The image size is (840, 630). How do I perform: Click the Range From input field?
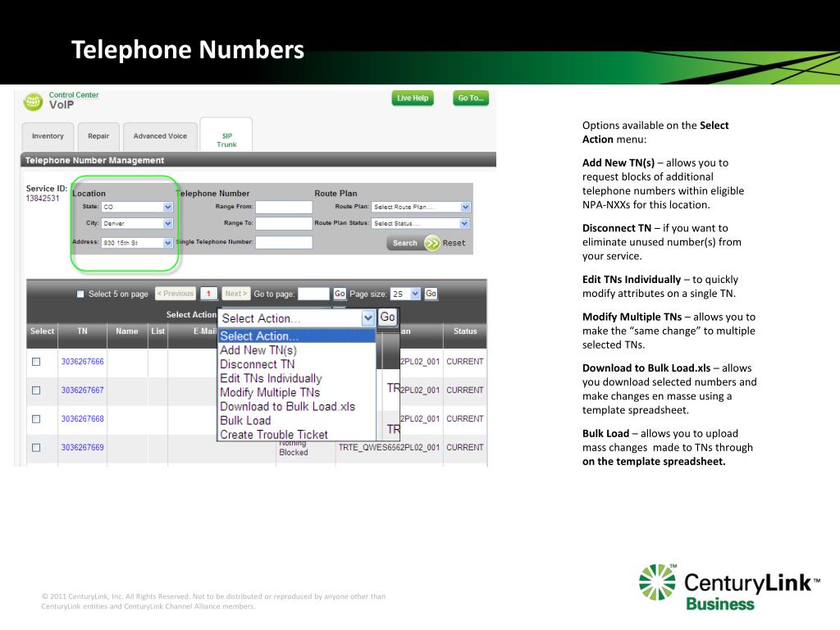click(284, 207)
